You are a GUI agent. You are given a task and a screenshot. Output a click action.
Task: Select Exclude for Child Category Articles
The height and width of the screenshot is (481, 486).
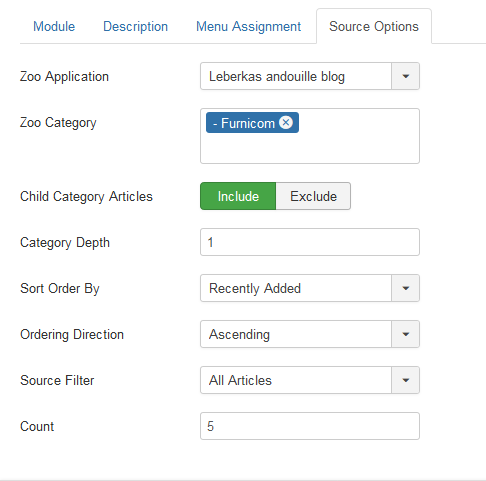313,196
